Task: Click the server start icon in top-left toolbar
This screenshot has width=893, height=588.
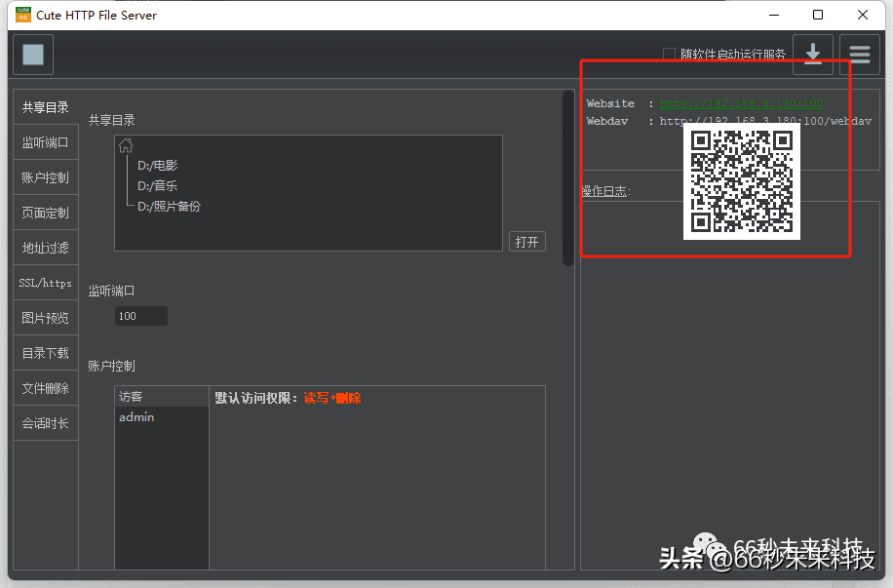Action: (x=32, y=55)
